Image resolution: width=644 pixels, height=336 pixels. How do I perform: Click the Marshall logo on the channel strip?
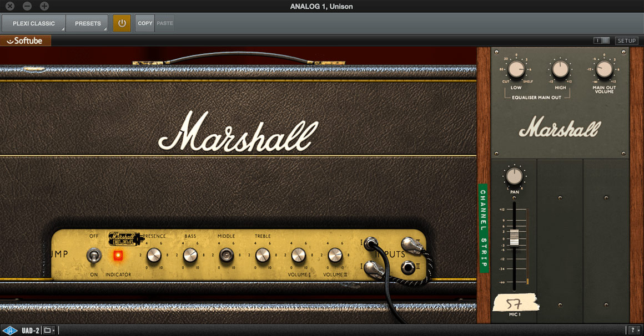(560, 127)
